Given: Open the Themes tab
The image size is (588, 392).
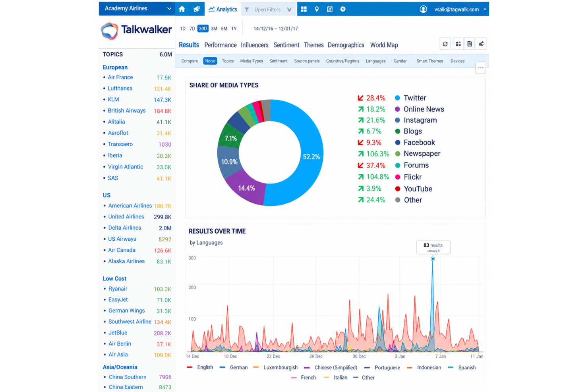Looking at the screenshot, I should coord(314,45).
